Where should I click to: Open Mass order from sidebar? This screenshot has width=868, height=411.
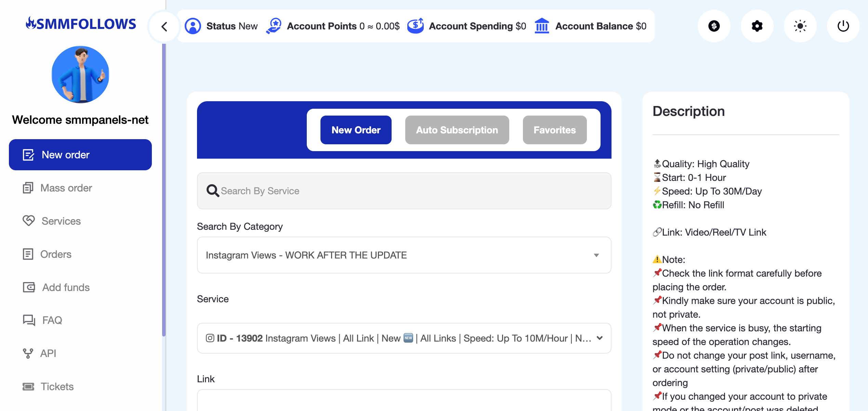point(66,188)
